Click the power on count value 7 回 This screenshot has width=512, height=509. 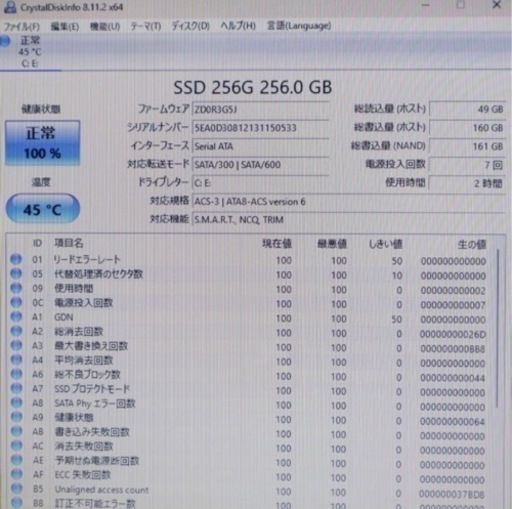click(x=467, y=165)
